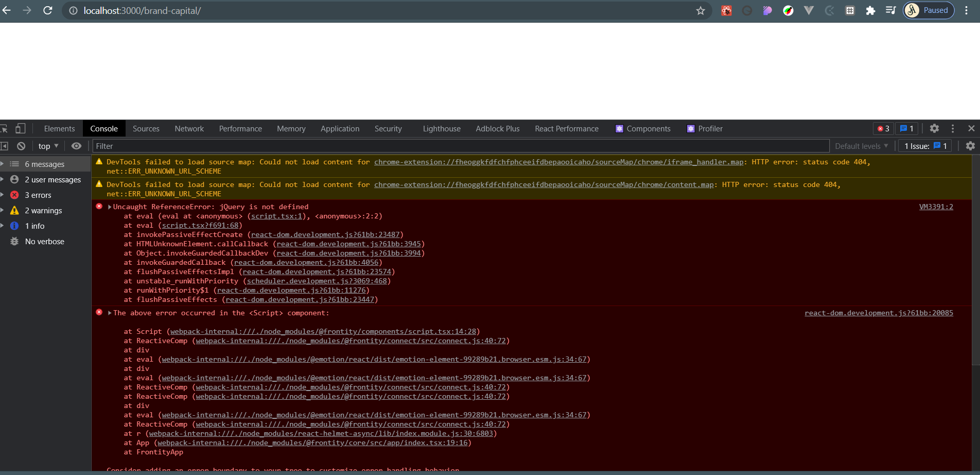Reload the page
Screen dimensions: 980x475
(48, 11)
